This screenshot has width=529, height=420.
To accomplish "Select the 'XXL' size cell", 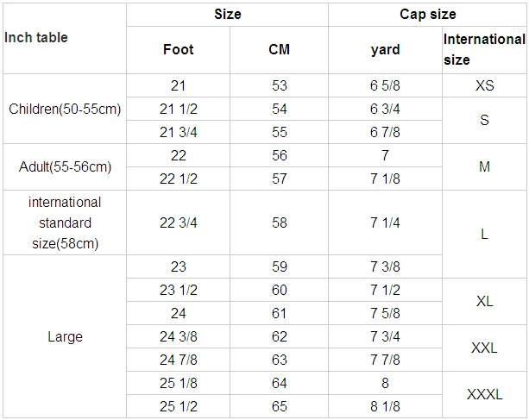I will pyautogui.click(x=484, y=348).
